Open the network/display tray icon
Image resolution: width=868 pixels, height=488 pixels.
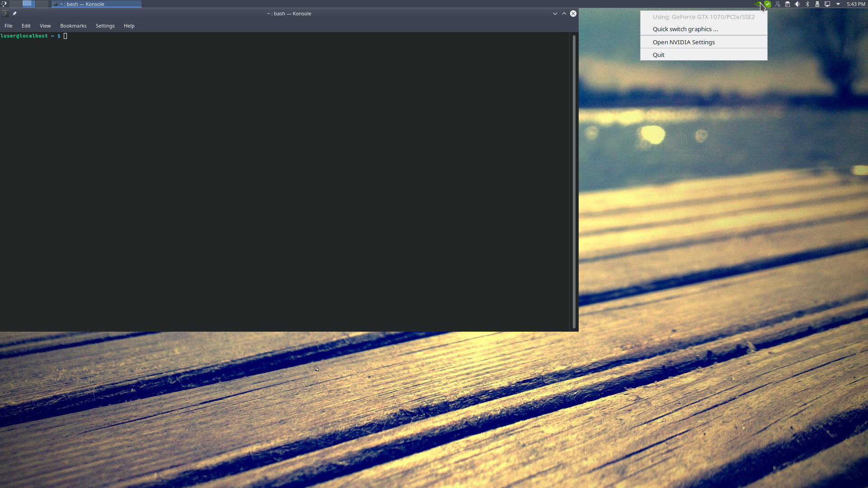pyautogui.click(x=827, y=4)
